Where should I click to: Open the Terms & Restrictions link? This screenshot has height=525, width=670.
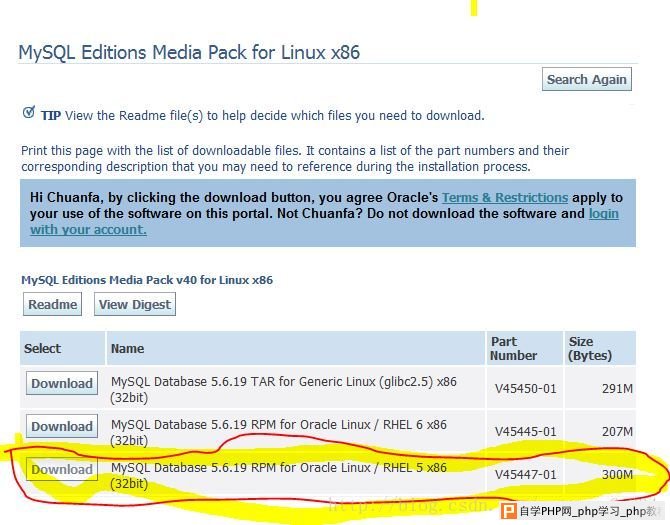tap(505, 197)
